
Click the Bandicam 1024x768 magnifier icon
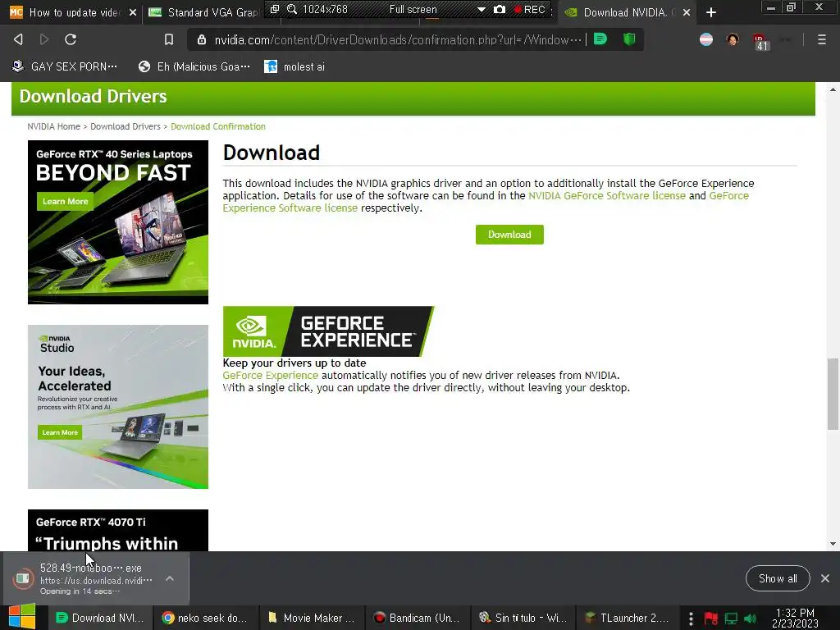coord(292,9)
